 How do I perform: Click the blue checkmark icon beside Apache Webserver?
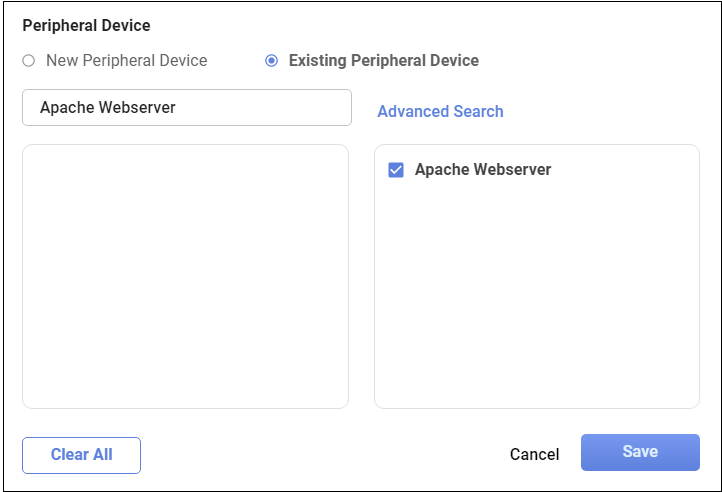396,170
